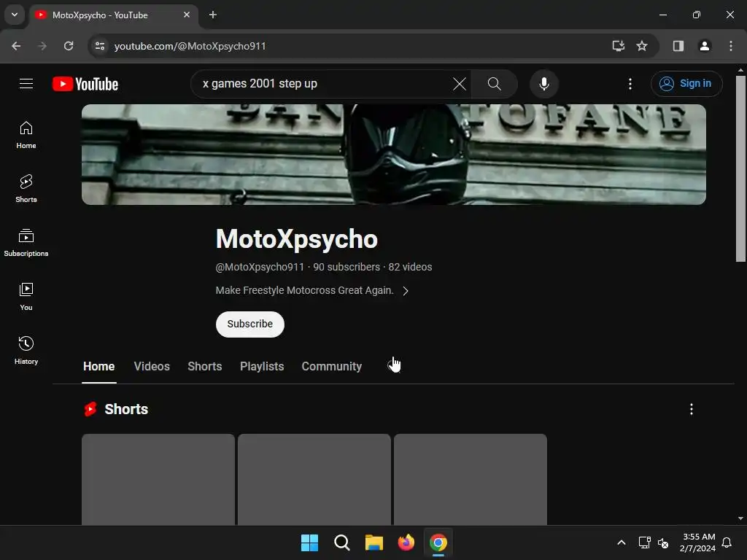The image size is (747, 560).
Task: Open the third Shorts thumbnail
Action: pyautogui.click(x=471, y=479)
